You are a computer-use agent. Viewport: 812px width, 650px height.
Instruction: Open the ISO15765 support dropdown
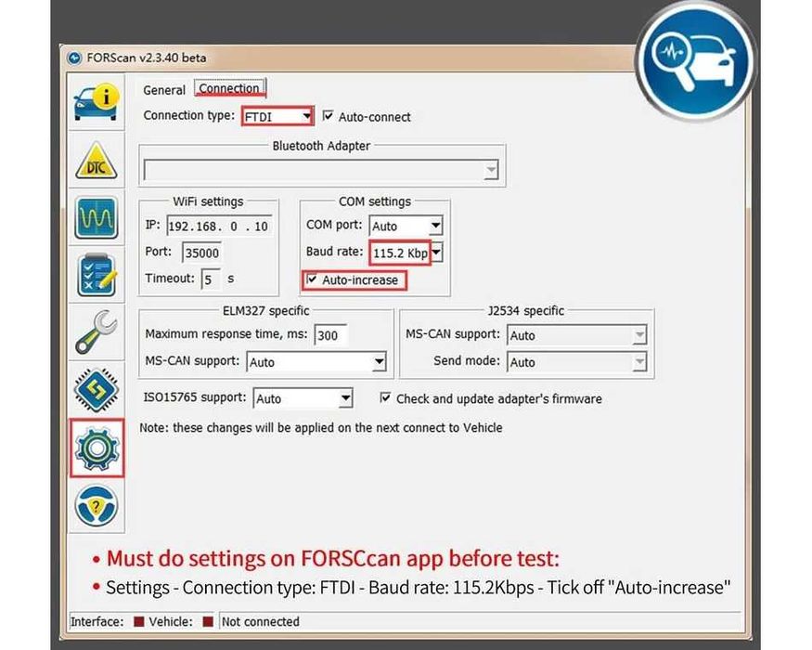tap(303, 398)
